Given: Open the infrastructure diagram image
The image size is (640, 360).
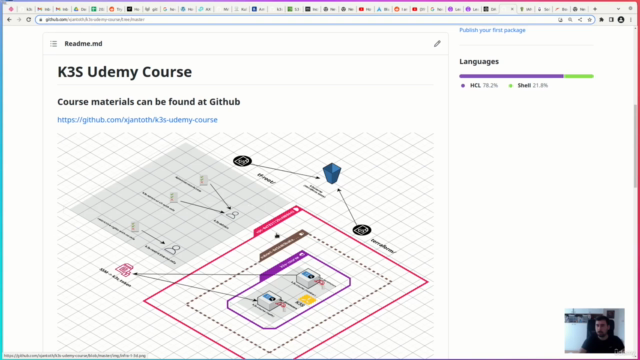Looking at the screenshot, I should point(245,245).
